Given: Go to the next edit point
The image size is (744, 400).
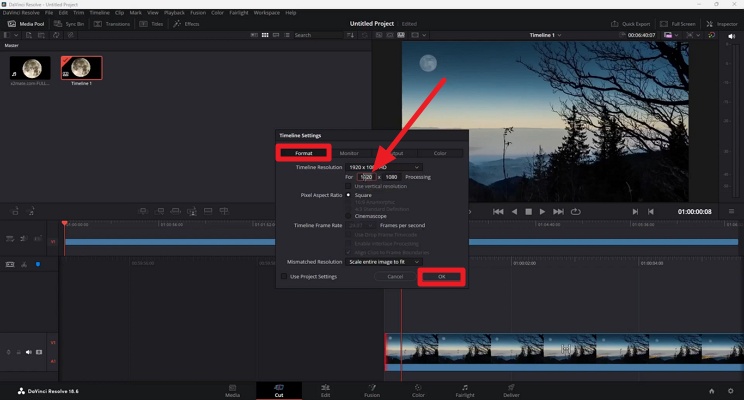Looking at the screenshot, I should [635, 212].
